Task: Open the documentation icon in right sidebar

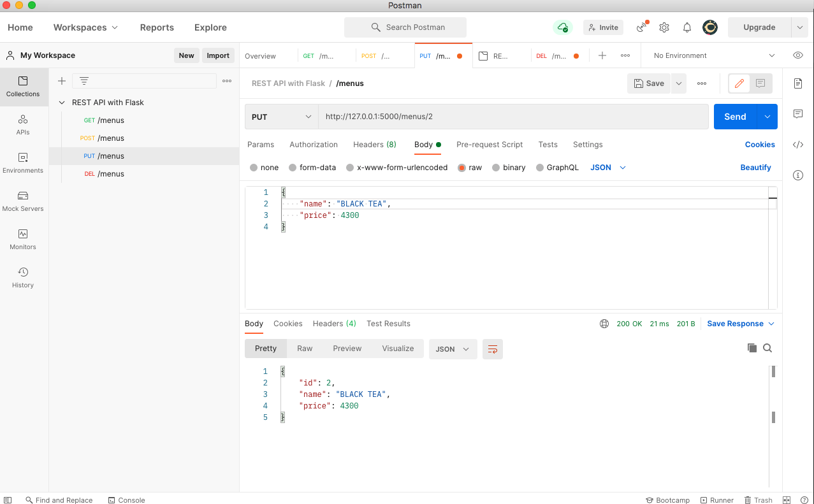Action: point(798,83)
